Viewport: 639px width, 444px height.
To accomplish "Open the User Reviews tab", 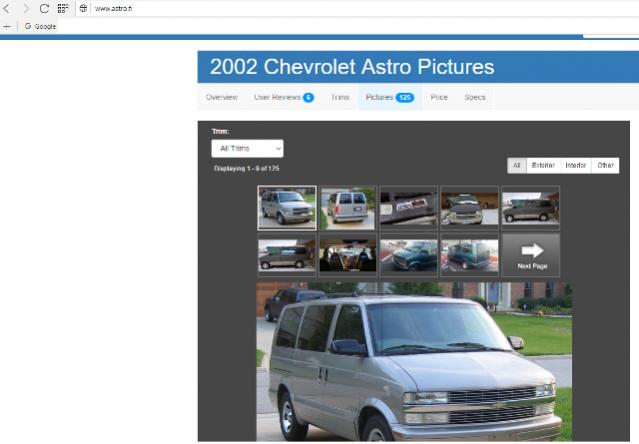I will coord(284,97).
